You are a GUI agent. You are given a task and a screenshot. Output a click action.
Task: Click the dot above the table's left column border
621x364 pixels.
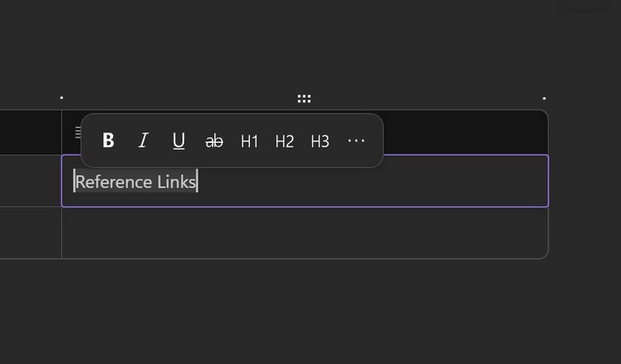coord(61,98)
